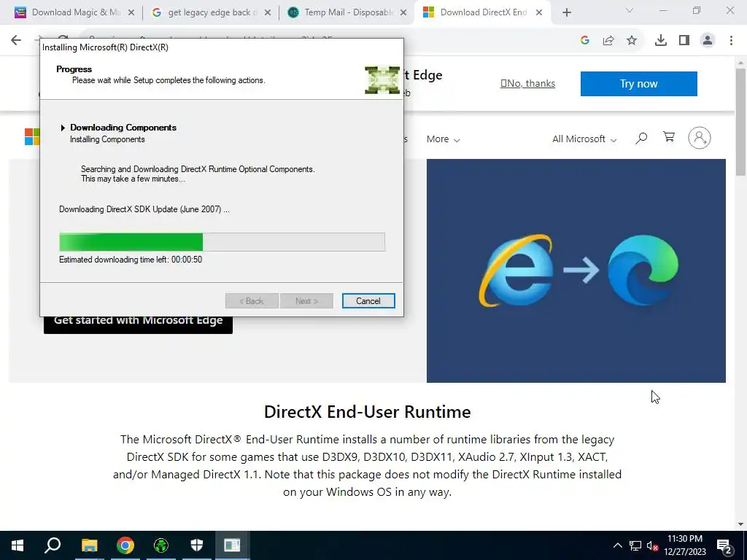Open the muted volume tray icon

tap(652, 545)
